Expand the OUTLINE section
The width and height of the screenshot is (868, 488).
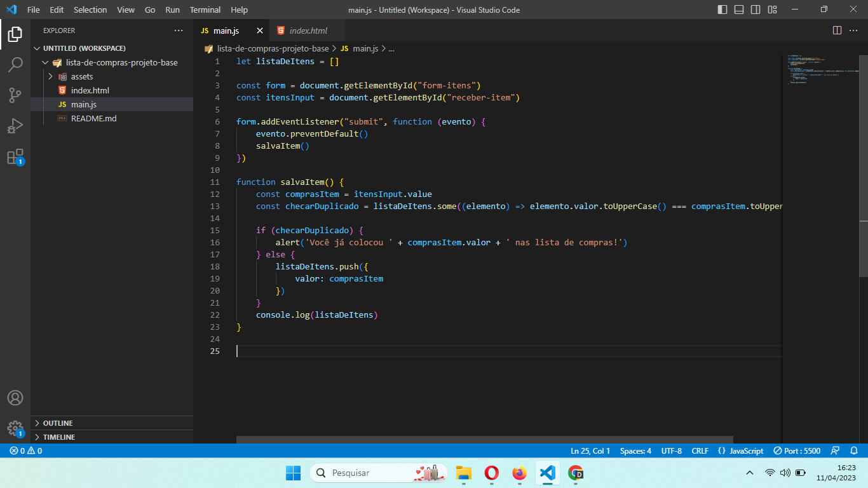(112, 423)
